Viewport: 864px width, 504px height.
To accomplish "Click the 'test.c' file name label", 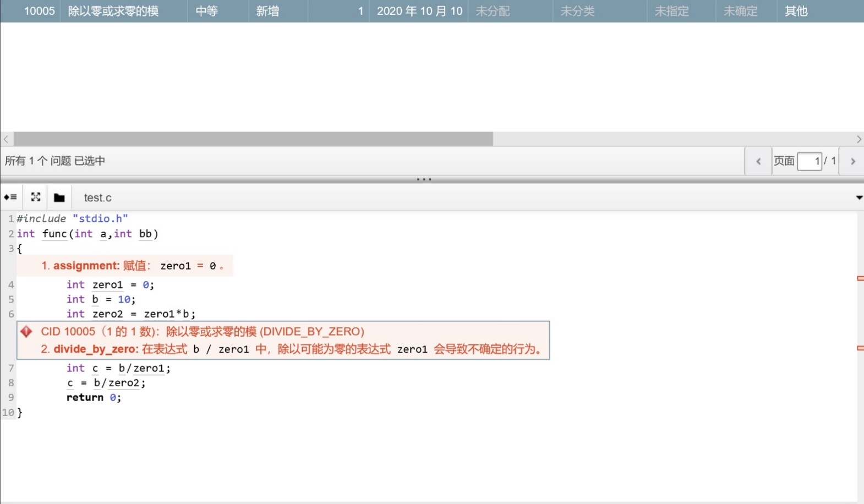I will (97, 198).
